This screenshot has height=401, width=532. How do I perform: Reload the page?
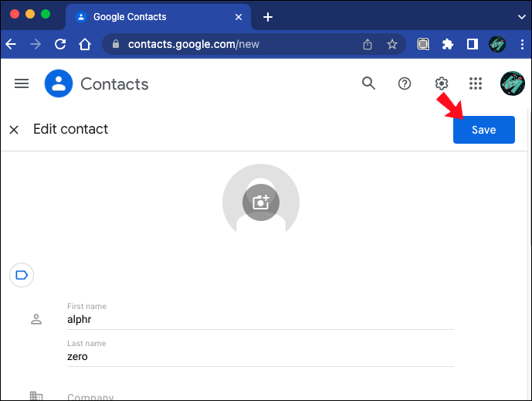coord(60,44)
